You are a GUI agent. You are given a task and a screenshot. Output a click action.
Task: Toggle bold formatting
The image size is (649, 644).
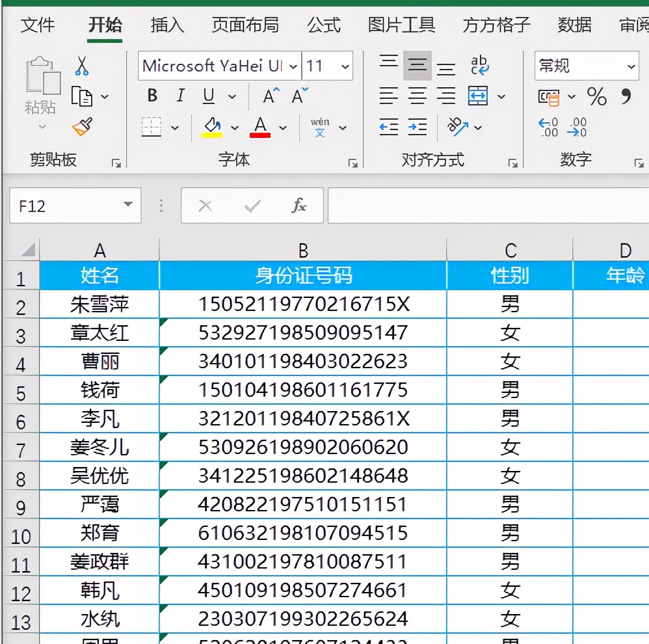click(152, 96)
